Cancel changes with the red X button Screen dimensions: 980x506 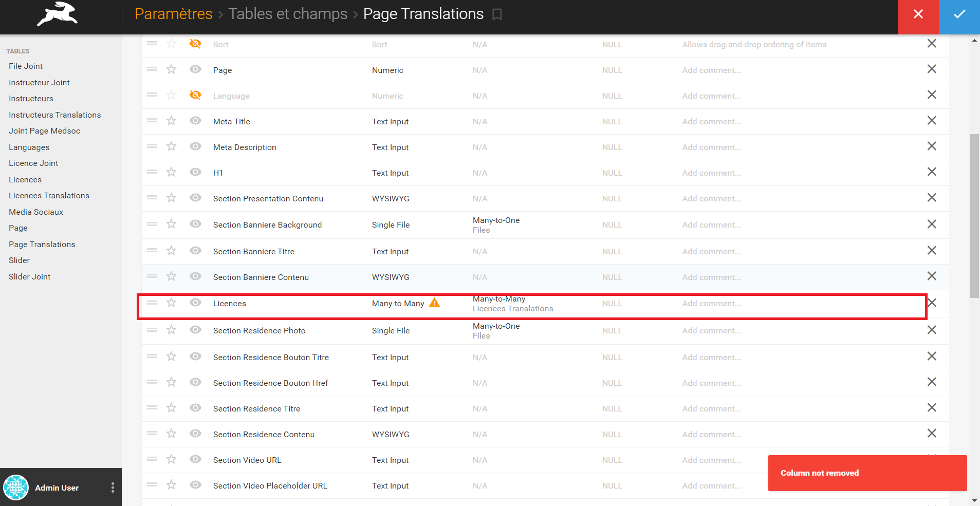918,14
